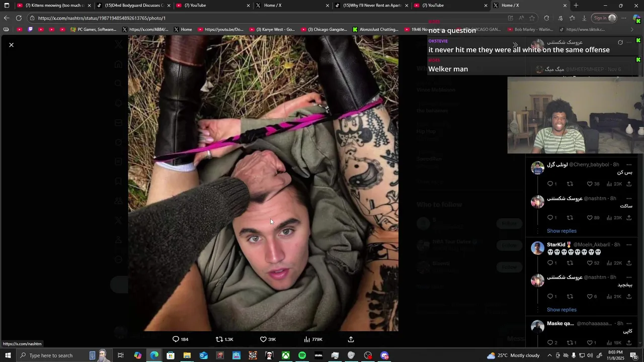644x362 pixels.
Task: Open more options on @Cherry_babyboi reply
Action: pyautogui.click(x=629, y=164)
